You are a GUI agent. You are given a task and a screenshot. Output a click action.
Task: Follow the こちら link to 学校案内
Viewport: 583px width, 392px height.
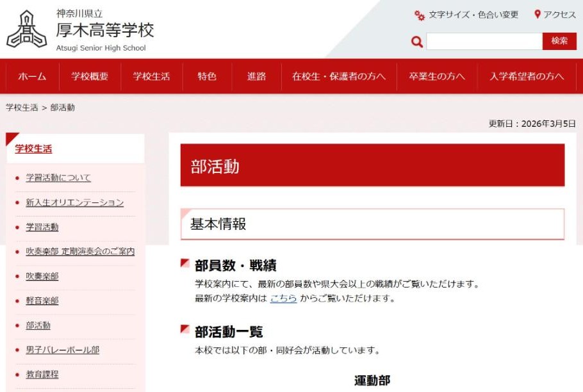(x=283, y=298)
